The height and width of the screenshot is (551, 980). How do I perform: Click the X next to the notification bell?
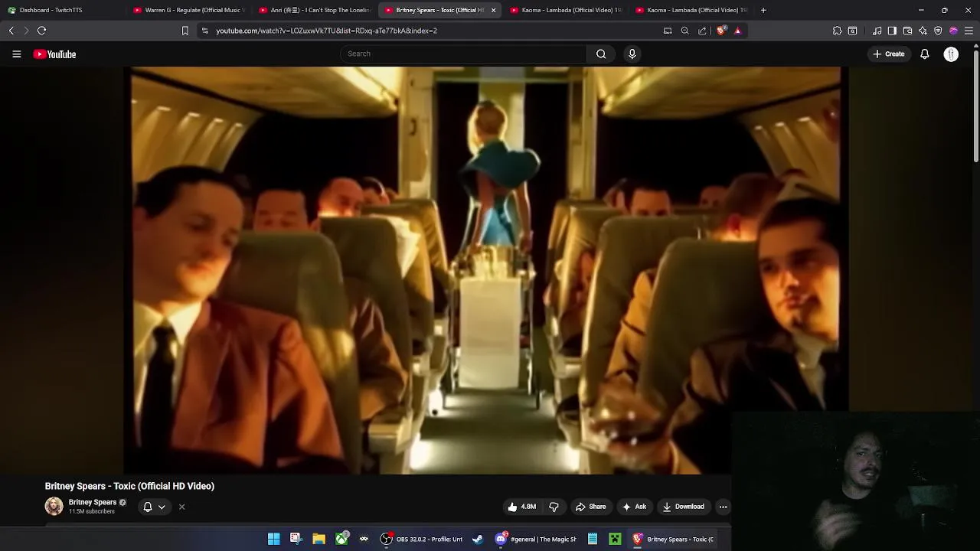click(x=181, y=507)
